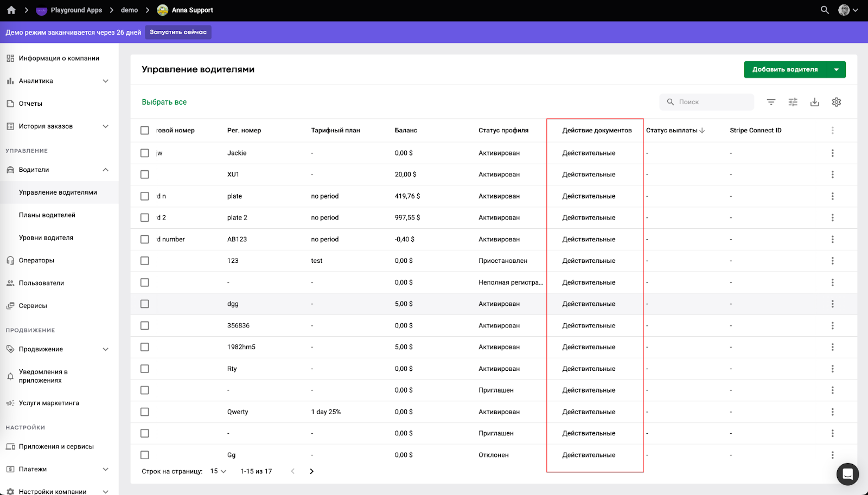The width and height of the screenshot is (868, 495).
Task: Check the AB123 row checkbox
Action: [144, 239]
